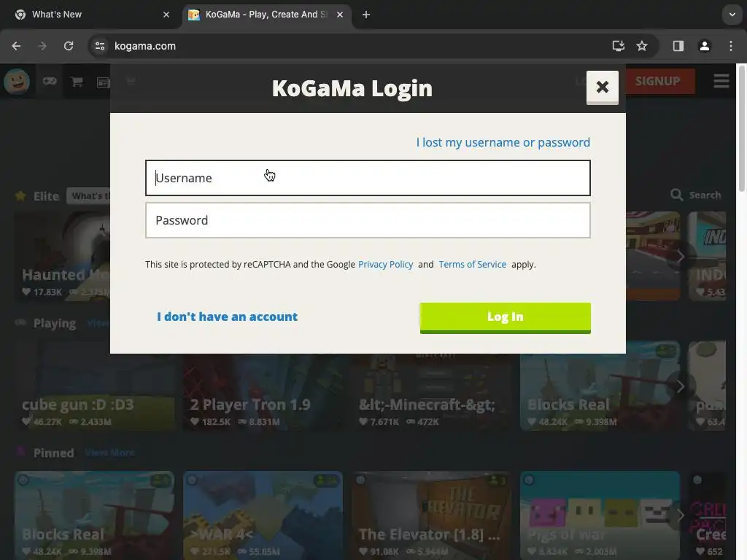
Task: Click the Playing section heading
Action: (x=54, y=323)
